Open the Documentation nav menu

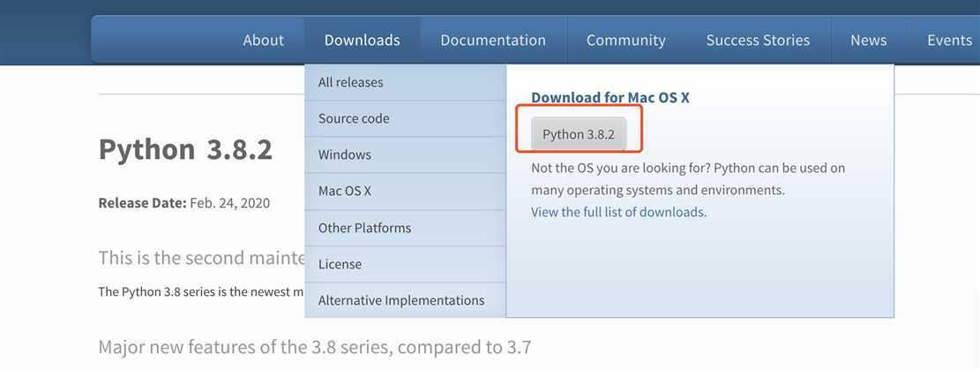tap(492, 40)
